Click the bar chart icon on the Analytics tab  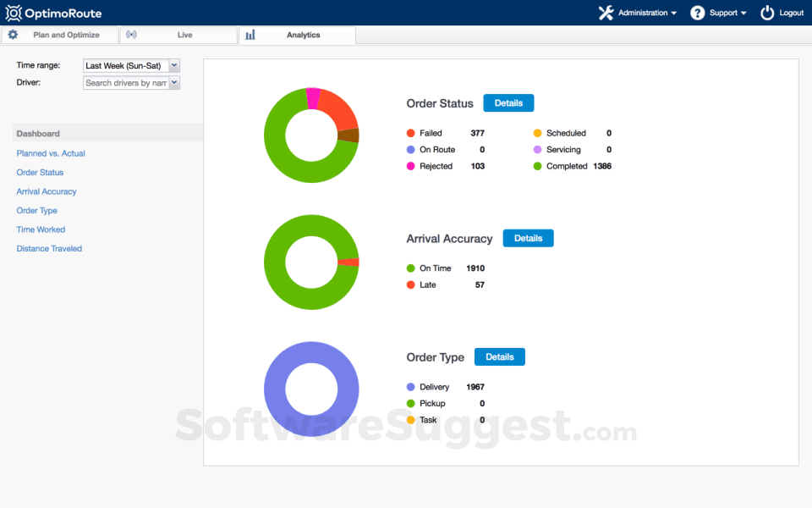250,36
